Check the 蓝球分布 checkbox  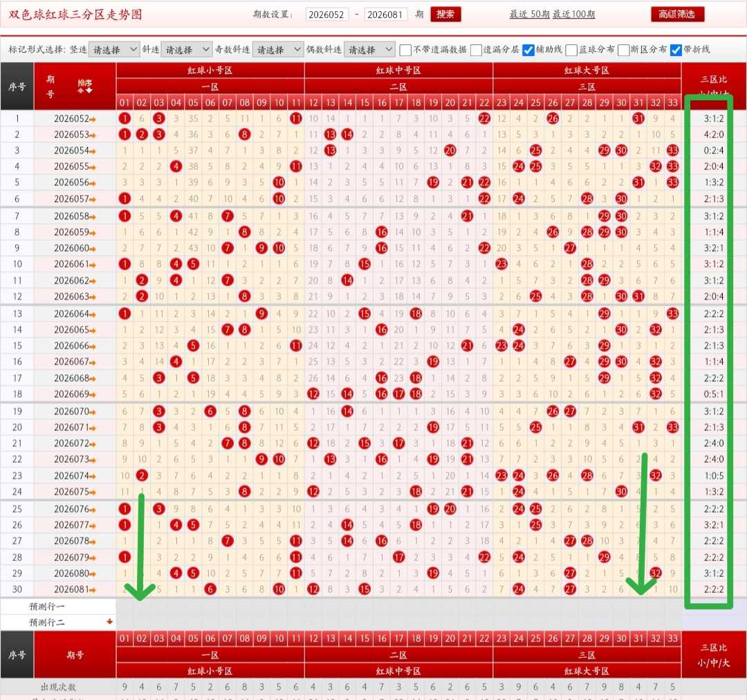click(x=571, y=50)
